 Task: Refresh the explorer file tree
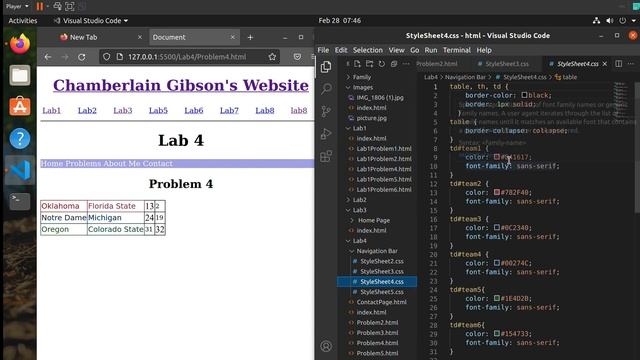coord(382,64)
